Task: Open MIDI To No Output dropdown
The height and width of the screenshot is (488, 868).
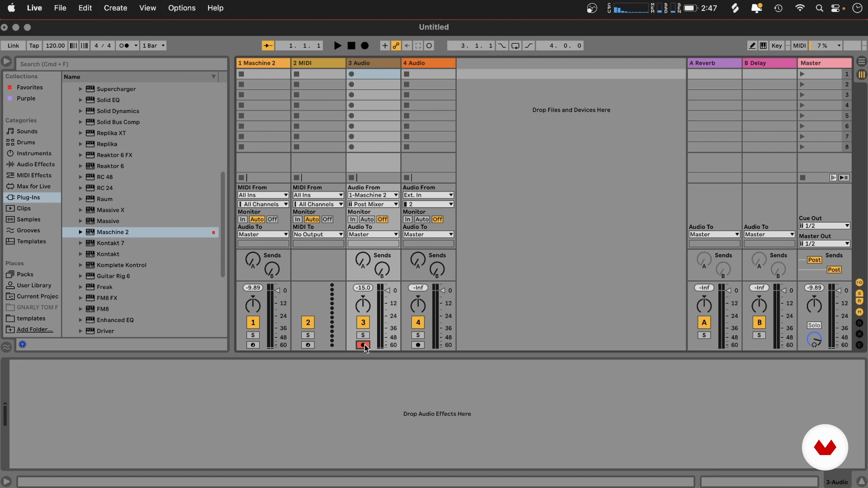Action: (318, 234)
